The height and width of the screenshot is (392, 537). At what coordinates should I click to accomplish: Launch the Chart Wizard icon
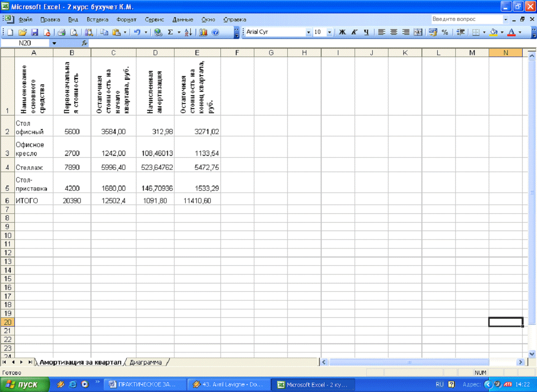(x=203, y=32)
